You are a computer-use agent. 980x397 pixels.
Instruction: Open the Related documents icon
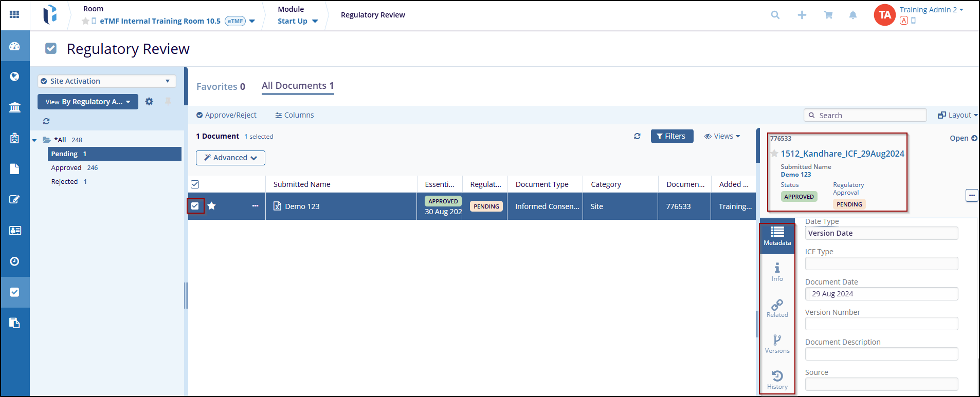(x=777, y=307)
